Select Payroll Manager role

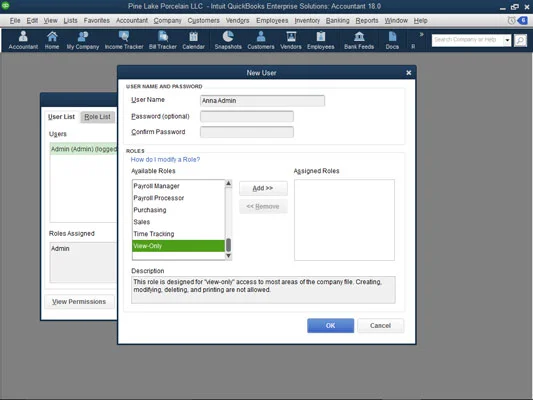coord(178,186)
